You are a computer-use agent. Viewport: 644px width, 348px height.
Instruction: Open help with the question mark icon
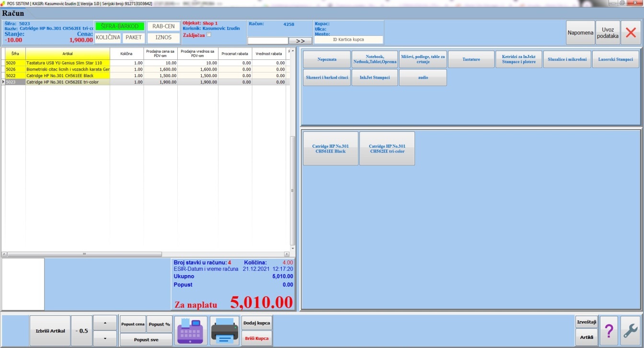click(609, 331)
